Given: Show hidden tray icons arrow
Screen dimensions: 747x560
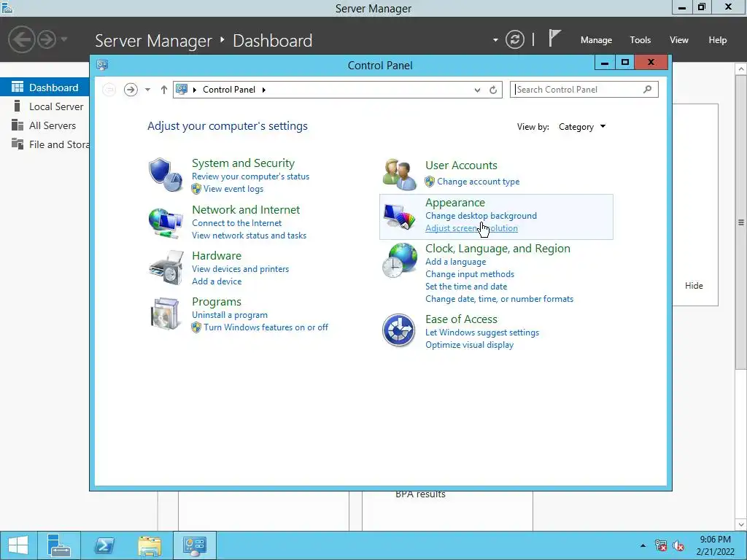Looking at the screenshot, I should [643, 545].
